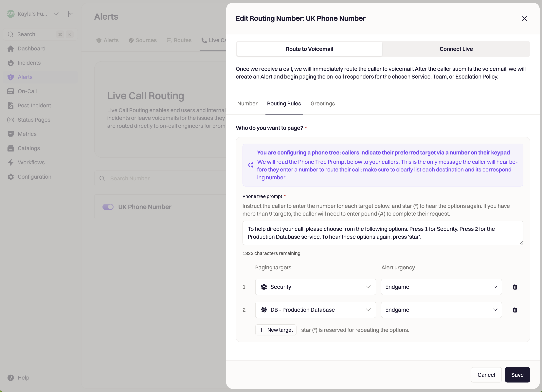Switch to the Greetings tab
This screenshot has height=392, width=542.
pos(322,104)
